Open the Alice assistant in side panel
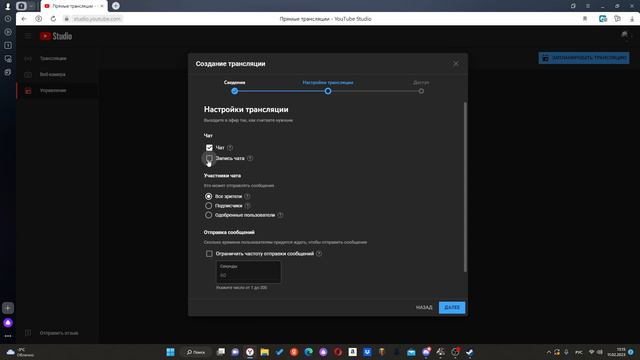This screenshot has height=360, width=640. tap(8, 323)
